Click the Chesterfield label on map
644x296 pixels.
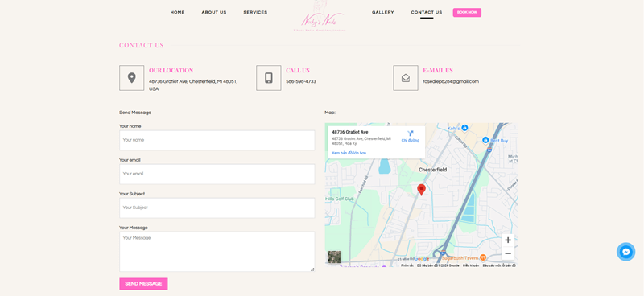pos(432,170)
